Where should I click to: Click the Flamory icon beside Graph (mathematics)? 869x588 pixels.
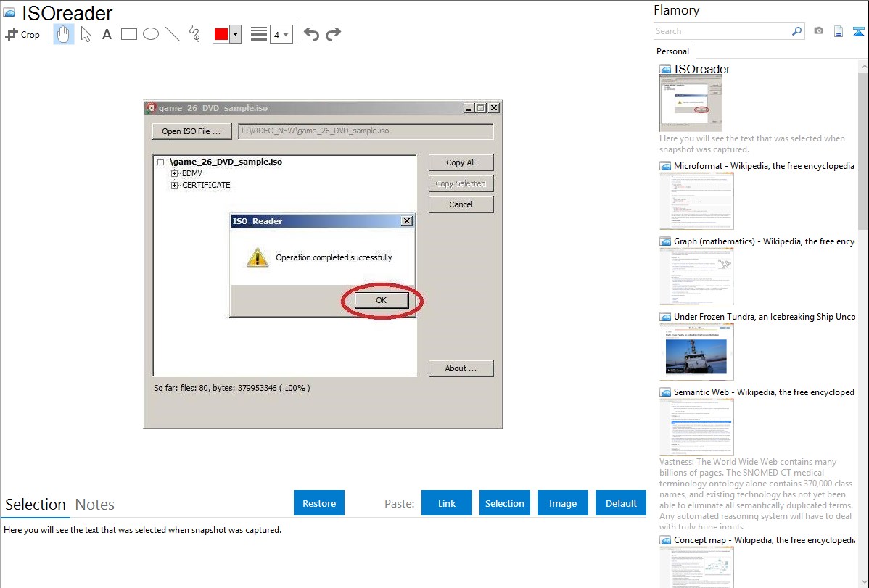coord(666,241)
